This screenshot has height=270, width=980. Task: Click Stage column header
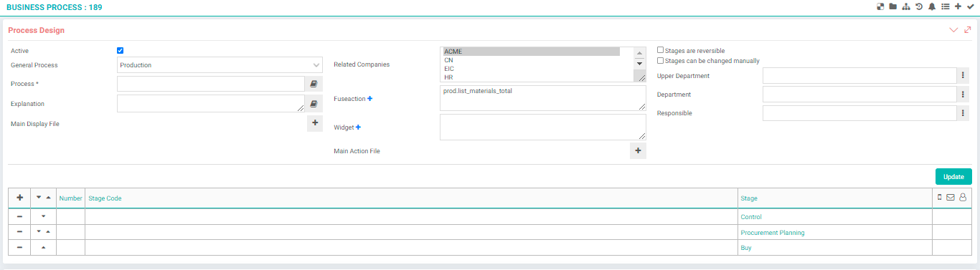(x=749, y=198)
